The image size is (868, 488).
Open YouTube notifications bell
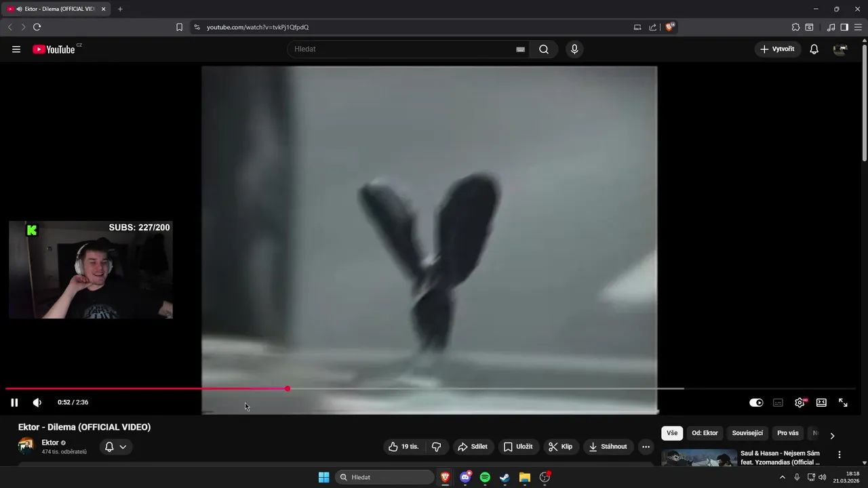point(814,49)
